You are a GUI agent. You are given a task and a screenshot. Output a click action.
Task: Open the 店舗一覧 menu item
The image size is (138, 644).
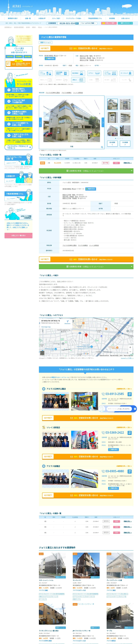(x=28, y=18)
